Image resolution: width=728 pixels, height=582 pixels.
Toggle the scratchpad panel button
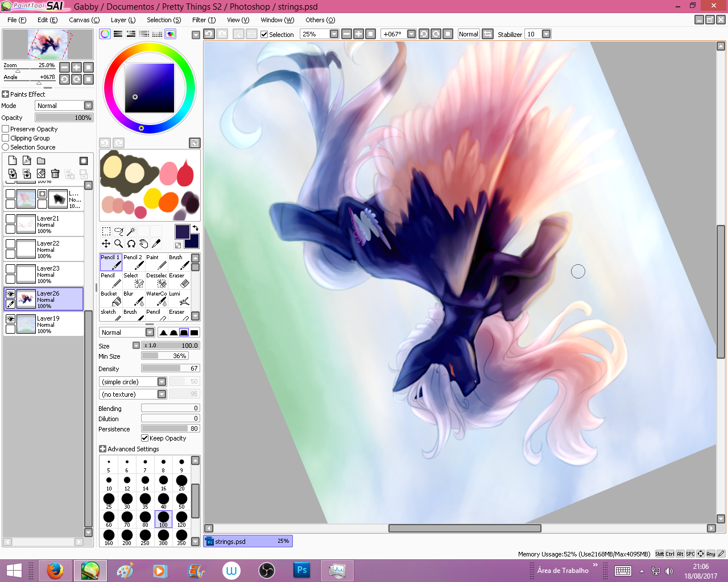pyautogui.click(x=170, y=34)
